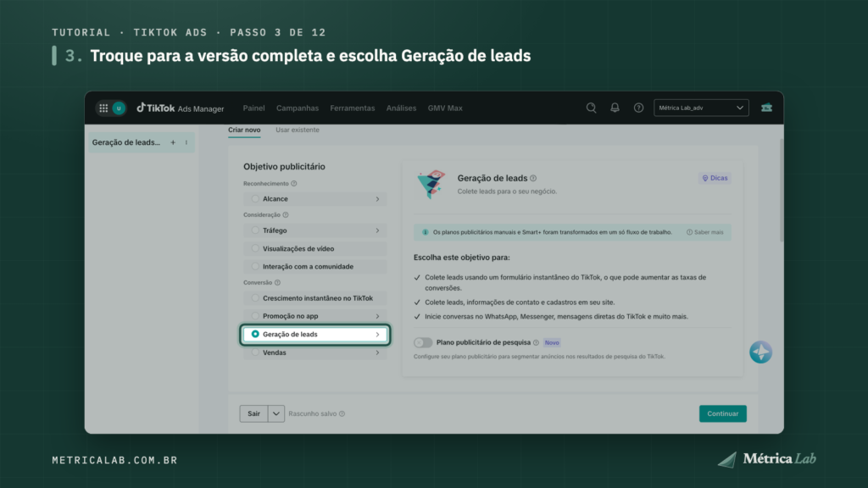Click the Continuar button
Viewport: 868px width, 488px height.
722,413
